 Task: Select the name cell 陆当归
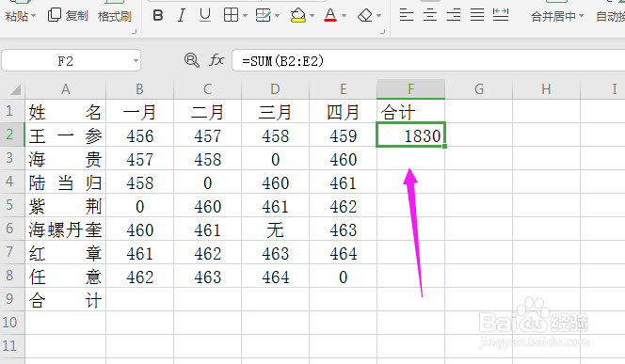tap(66, 182)
